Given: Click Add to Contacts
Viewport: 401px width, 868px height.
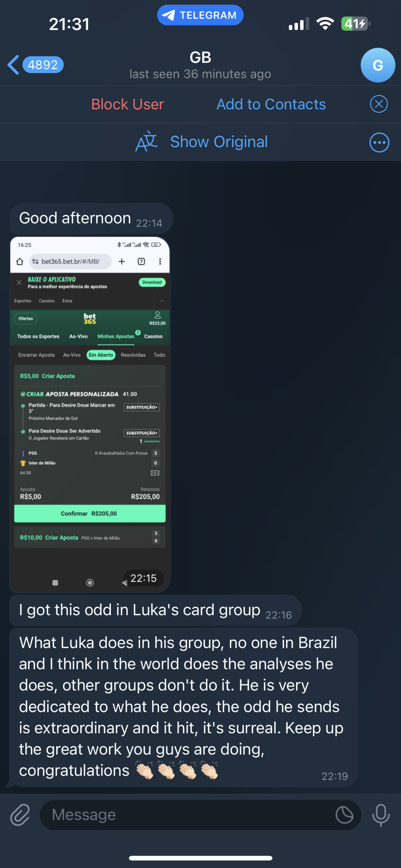Looking at the screenshot, I should click(x=271, y=104).
